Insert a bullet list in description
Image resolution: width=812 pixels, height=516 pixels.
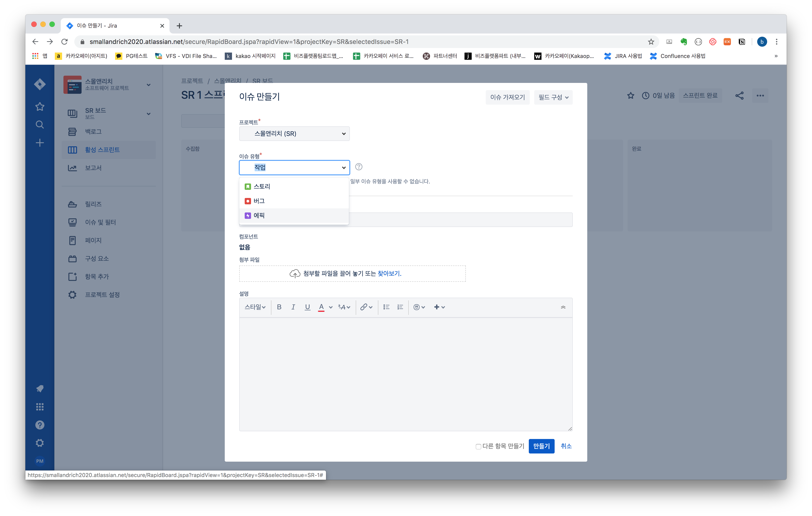[x=386, y=307]
